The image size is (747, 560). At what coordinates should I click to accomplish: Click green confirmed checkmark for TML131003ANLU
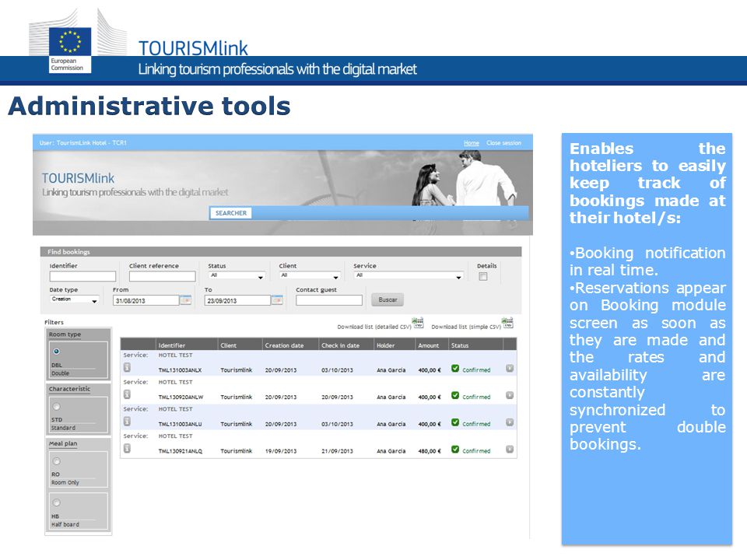coord(455,422)
